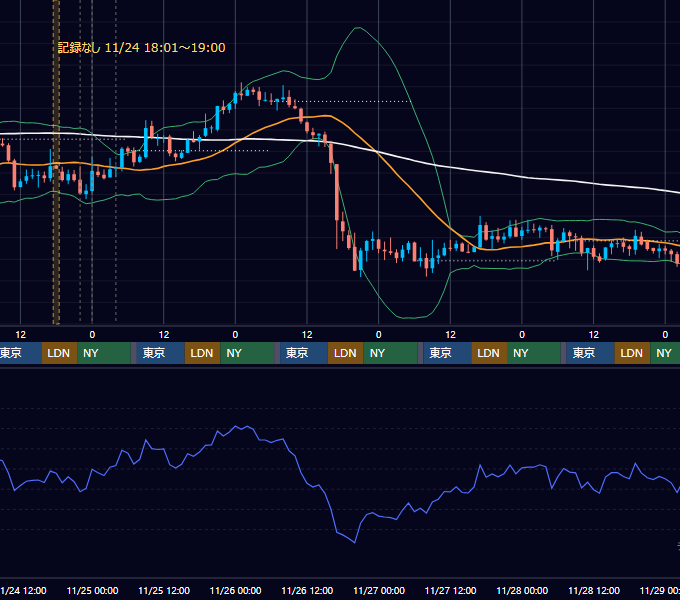
Task: Click the 11/27 00:00 date axis label
Action: pyautogui.click(x=379, y=590)
